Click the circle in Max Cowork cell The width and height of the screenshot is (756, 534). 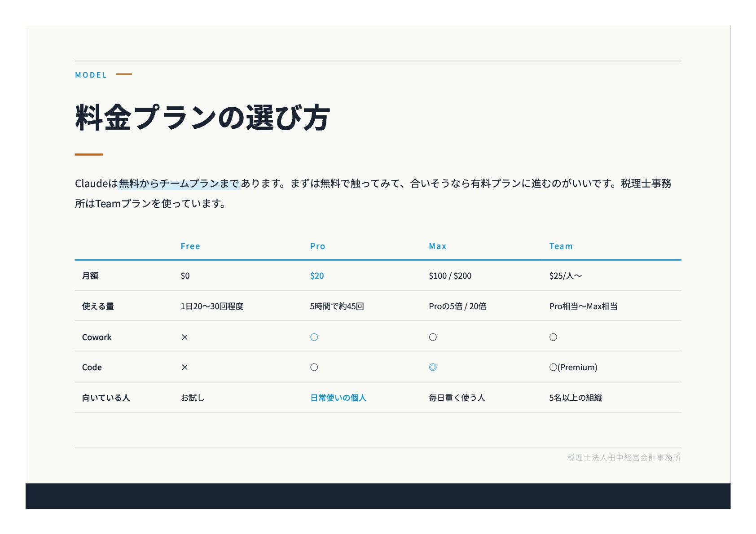[x=433, y=337]
